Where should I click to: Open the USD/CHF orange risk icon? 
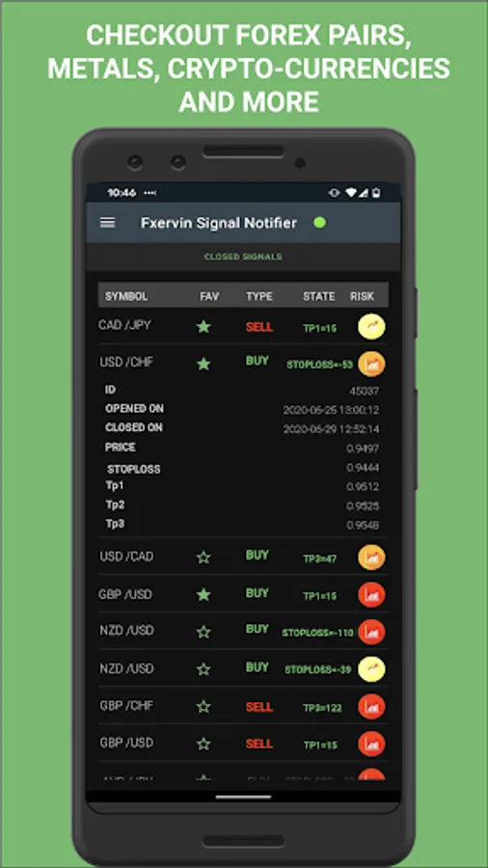pyautogui.click(x=371, y=364)
